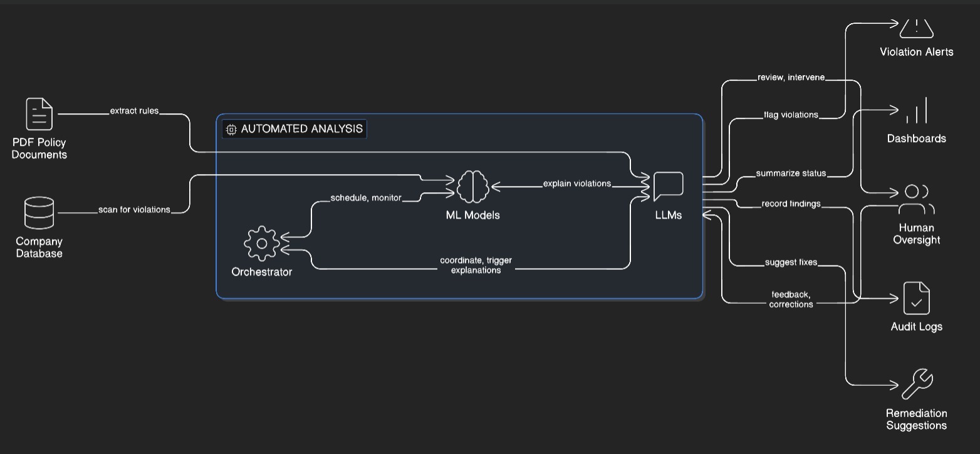This screenshot has width=980, height=454.
Task: Select the coordinate, trigger explanations label
Action: (x=476, y=265)
